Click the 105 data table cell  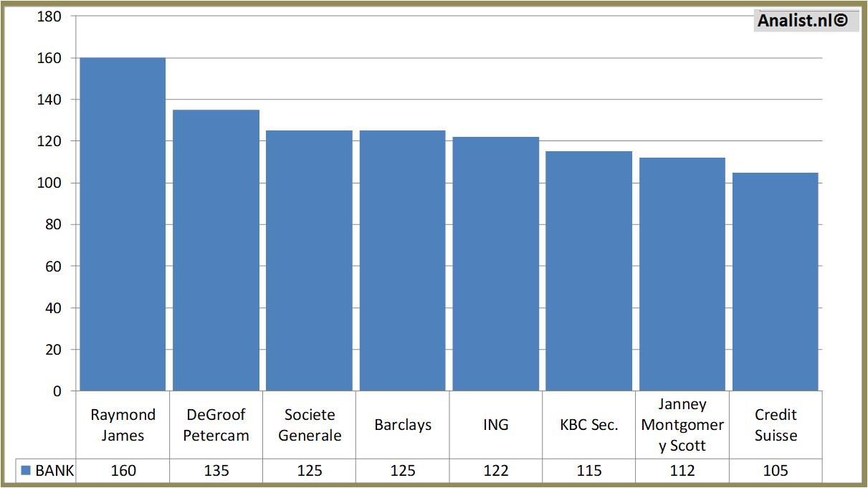tap(776, 471)
